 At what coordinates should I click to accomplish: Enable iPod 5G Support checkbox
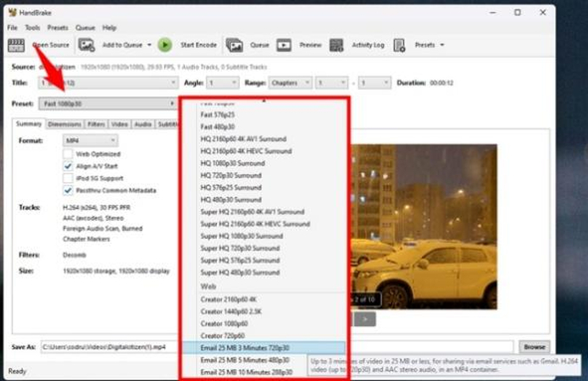coord(68,179)
